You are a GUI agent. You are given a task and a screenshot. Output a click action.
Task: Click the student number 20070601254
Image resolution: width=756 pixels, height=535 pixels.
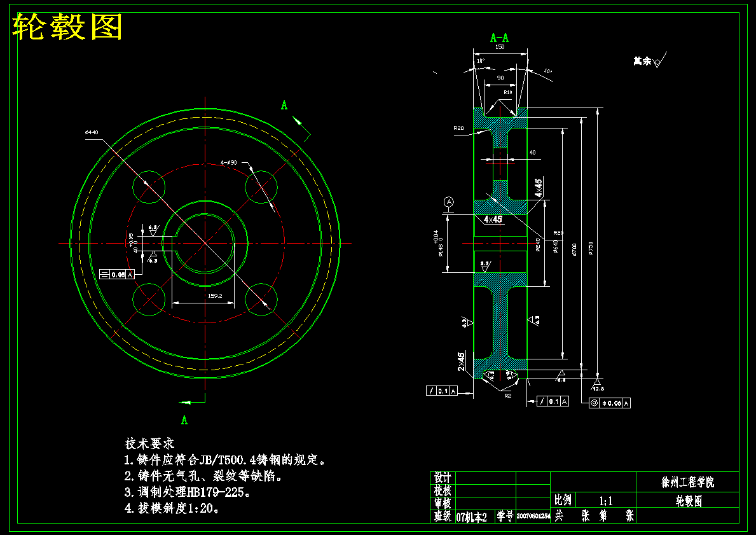(x=533, y=516)
